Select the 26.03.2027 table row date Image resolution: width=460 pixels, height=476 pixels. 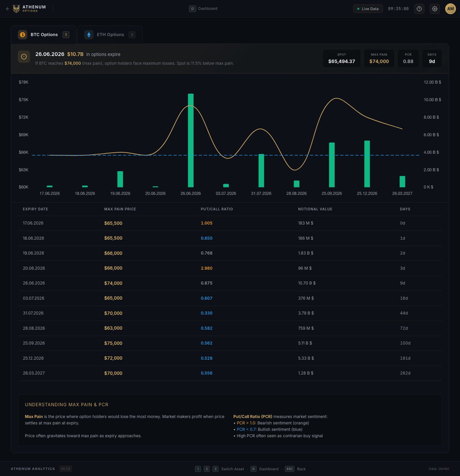click(34, 373)
